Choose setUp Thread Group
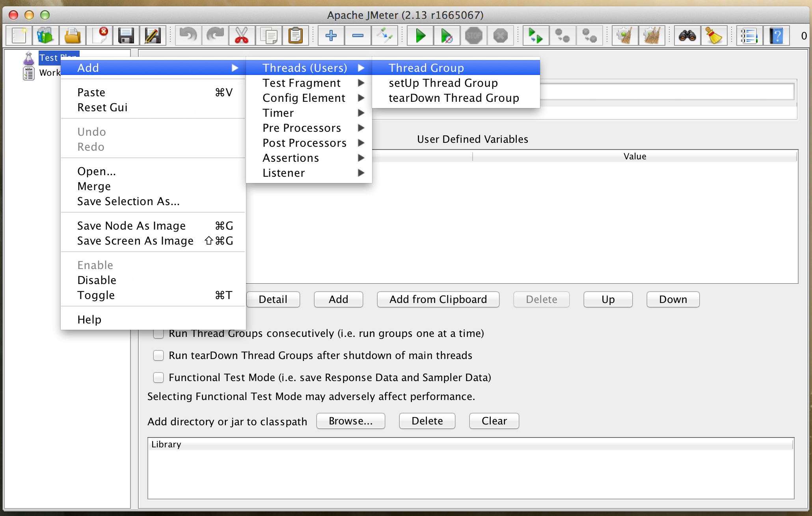Image resolution: width=812 pixels, height=516 pixels. click(x=456, y=83)
